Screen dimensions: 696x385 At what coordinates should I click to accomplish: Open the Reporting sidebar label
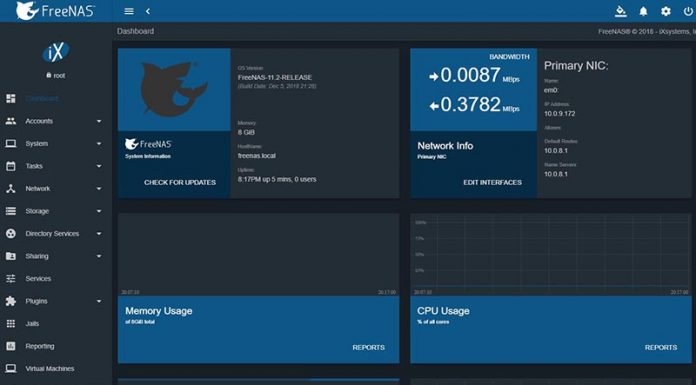tap(40, 346)
